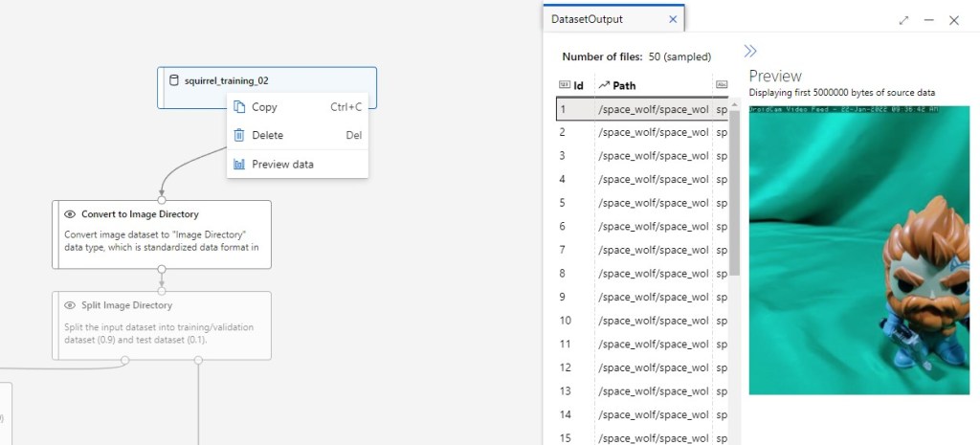The width and height of the screenshot is (980, 445).
Task: Select row with Id 14 in the file table
Action: point(642,414)
